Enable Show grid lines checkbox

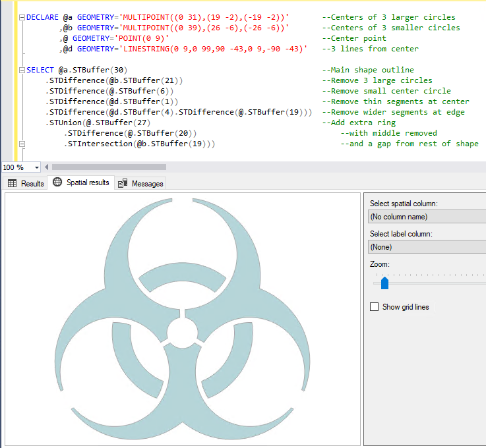[x=374, y=307]
